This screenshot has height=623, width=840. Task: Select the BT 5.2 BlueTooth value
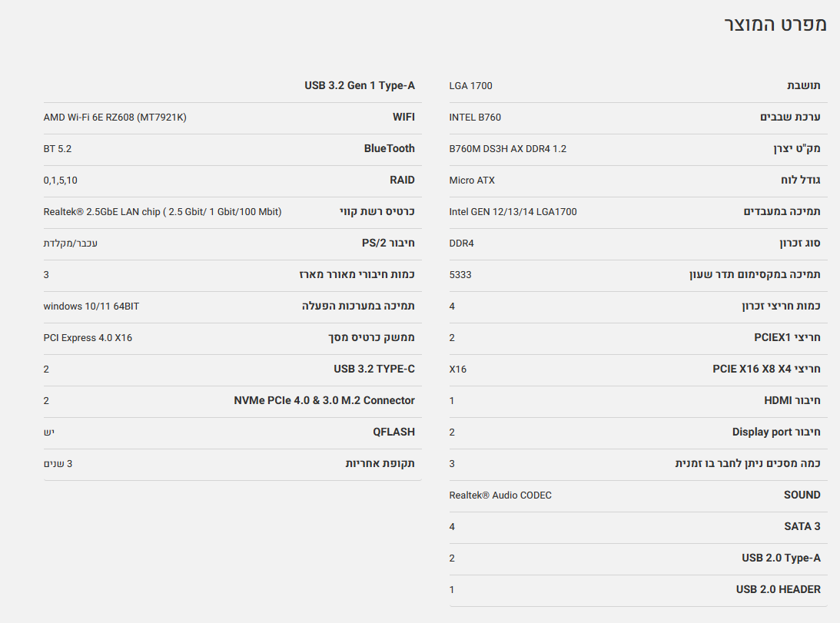point(58,149)
